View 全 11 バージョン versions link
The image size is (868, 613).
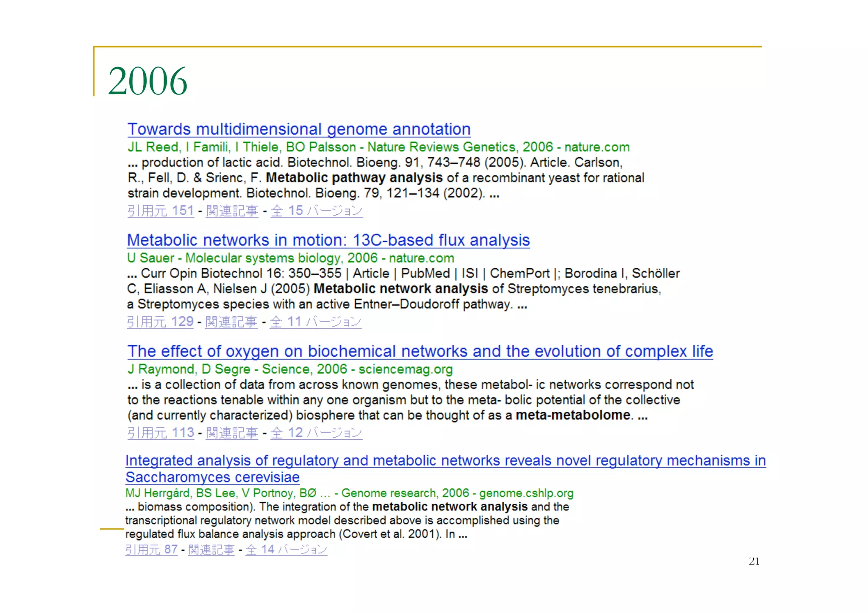[x=315, y=322]
